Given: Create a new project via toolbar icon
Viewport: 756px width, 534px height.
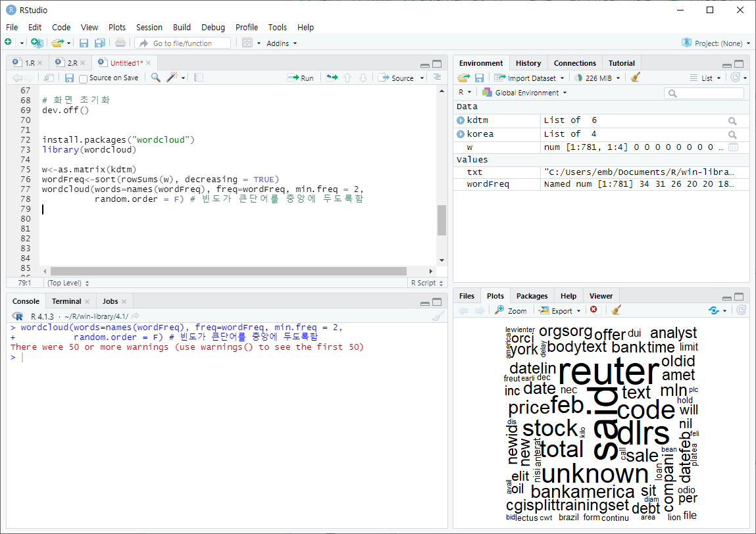Looking at the screenshot, I should point(37,43).
